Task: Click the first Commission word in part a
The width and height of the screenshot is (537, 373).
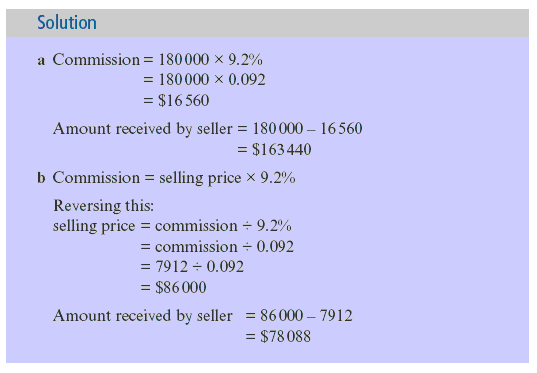Action: [96, 60]
